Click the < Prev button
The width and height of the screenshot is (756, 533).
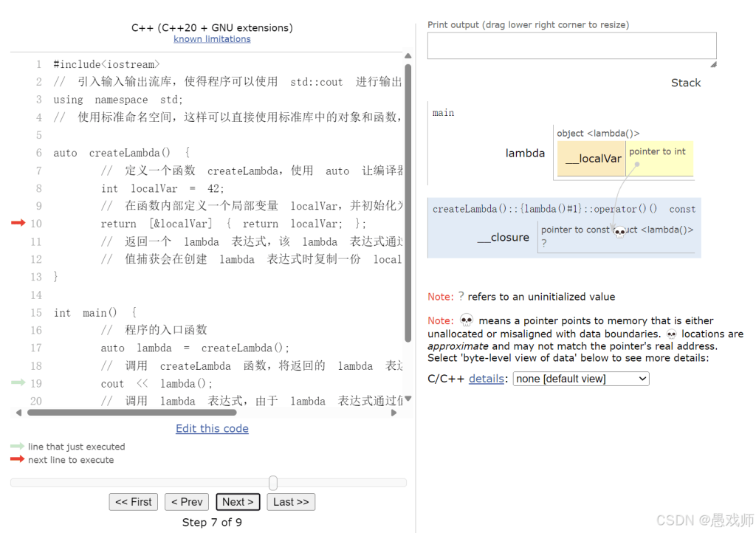(x=187, y=501)
